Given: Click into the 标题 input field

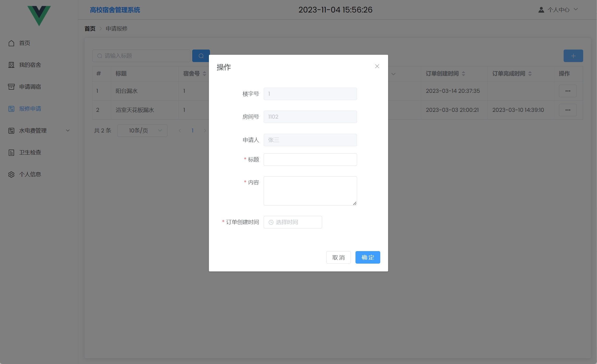Looking at the screenshot, I should 310,160.
